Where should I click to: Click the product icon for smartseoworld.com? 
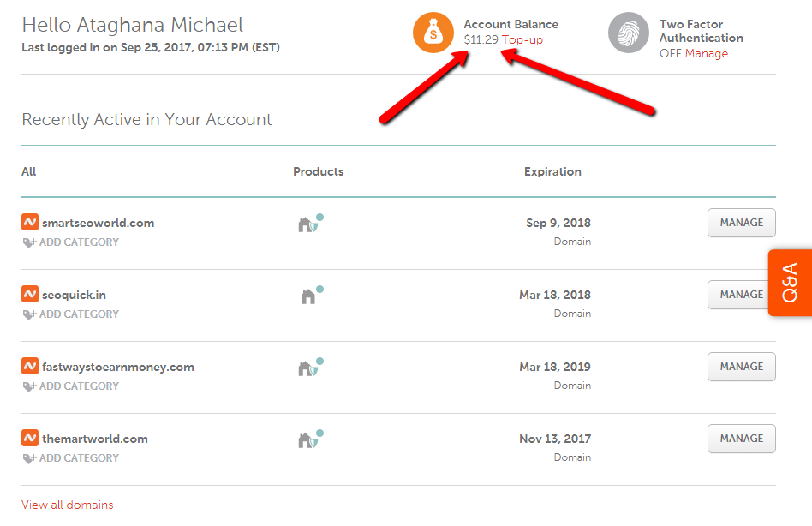[x=309, y=224]
